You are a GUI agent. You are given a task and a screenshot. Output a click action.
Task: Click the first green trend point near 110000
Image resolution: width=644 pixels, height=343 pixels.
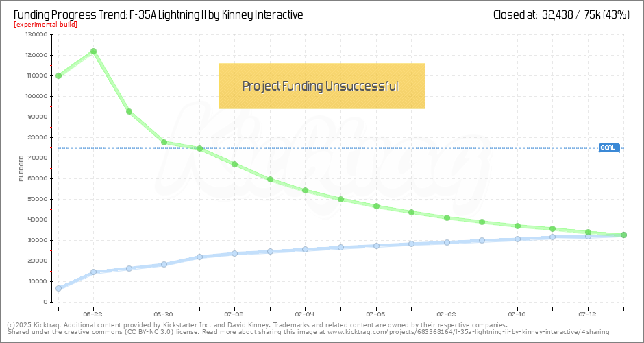pos(58,75)
